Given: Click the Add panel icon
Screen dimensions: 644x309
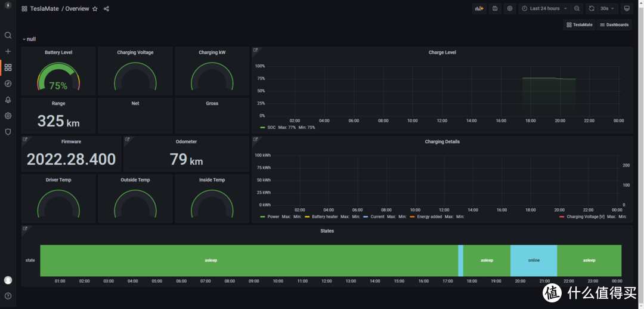Looking at the screenshot, I should [479, 8].
